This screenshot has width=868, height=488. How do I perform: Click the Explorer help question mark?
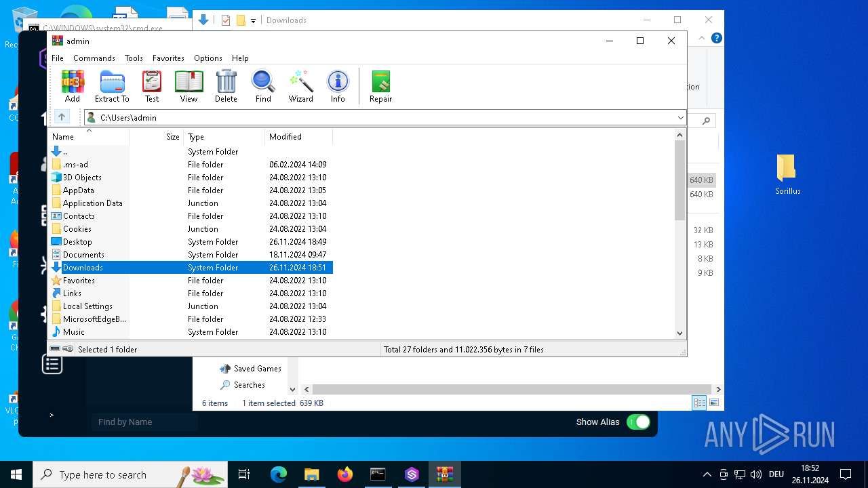click(x=716, y=38)
